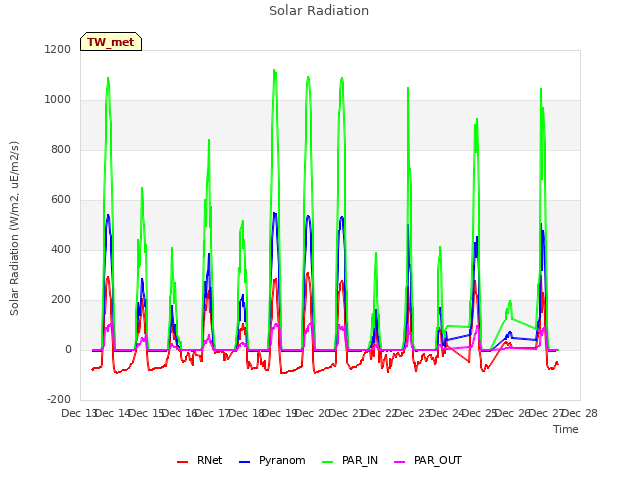
Task: Click the Dec 26 small PAR_IN green bump
Action: tap(510, 302)
